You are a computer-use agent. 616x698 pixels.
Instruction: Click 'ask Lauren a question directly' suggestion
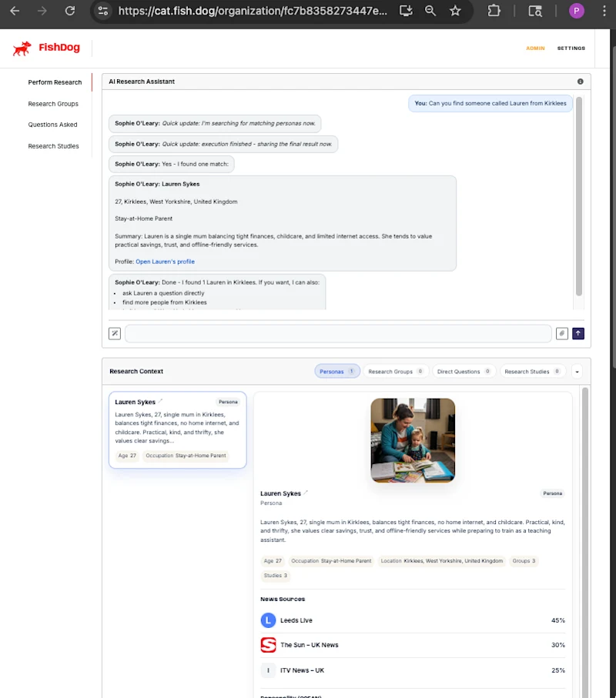pos(163,293)
